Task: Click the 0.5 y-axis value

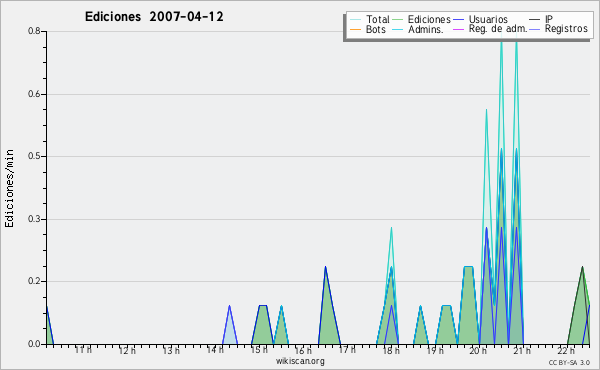Action: [x=34, y=156]
